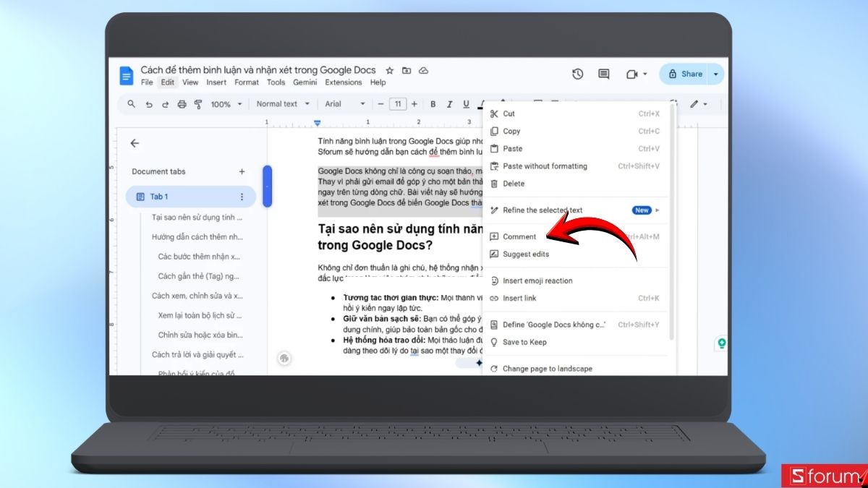Choose Comment from the context menu

(x=575, y=236)
